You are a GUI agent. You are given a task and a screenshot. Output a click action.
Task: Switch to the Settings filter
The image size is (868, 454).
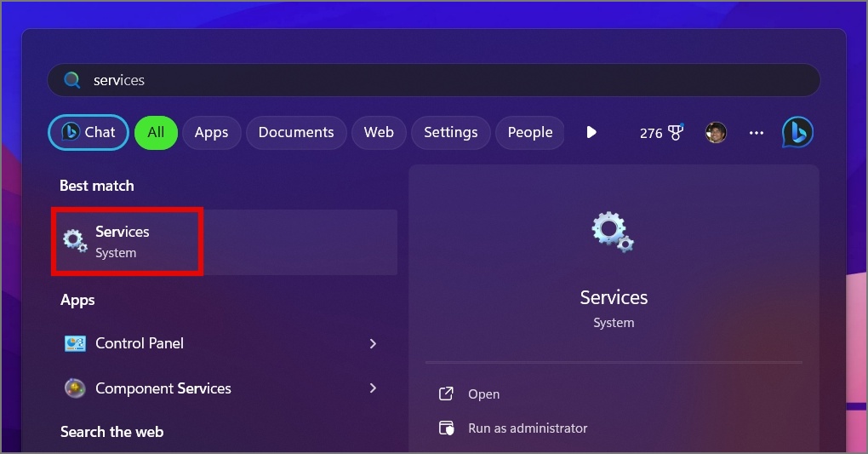[451, 133]
